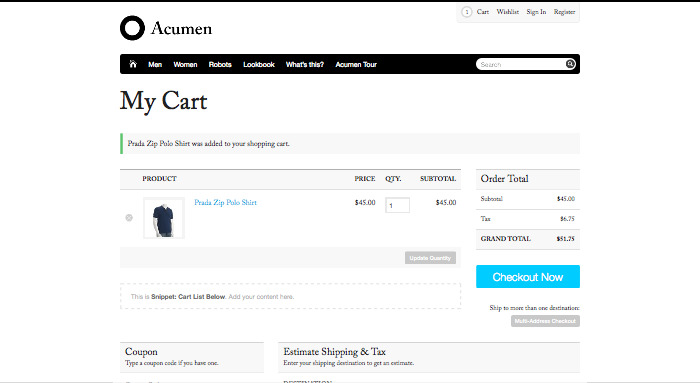Open the Acumen Tour menu item
Viewport: 700px width, 383px height.
356,64
